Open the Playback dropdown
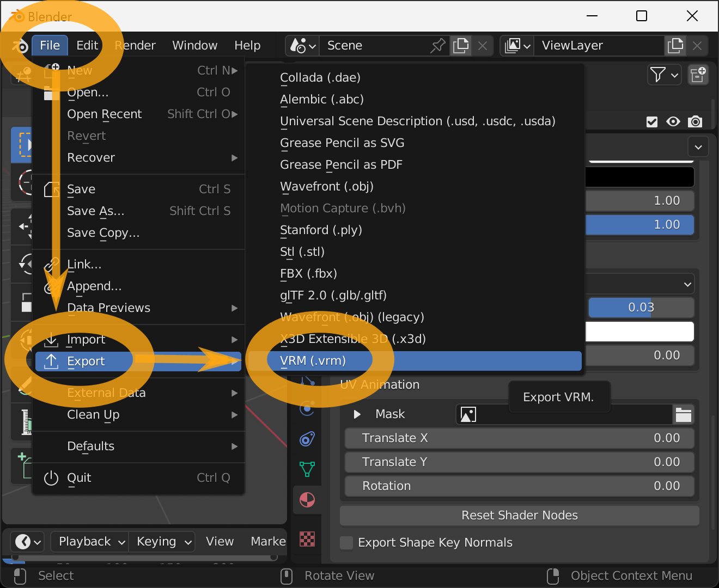 click(89, 542)
